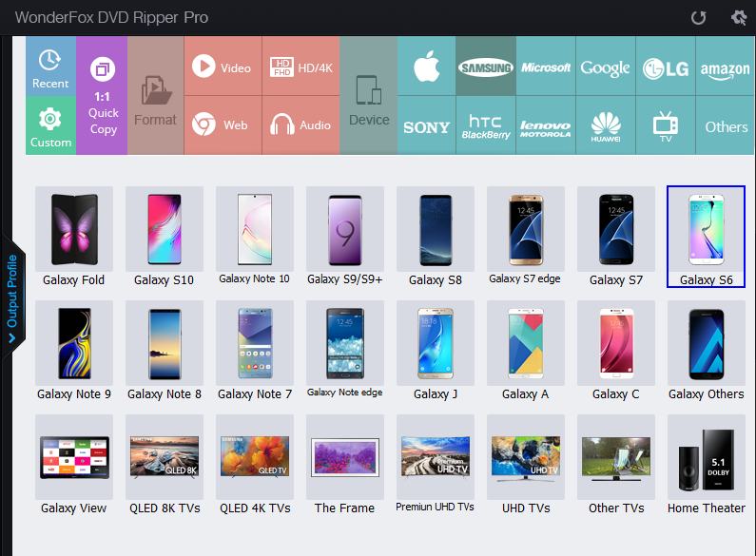Pick the Galaxy Note 8 profile

(164, 351)
